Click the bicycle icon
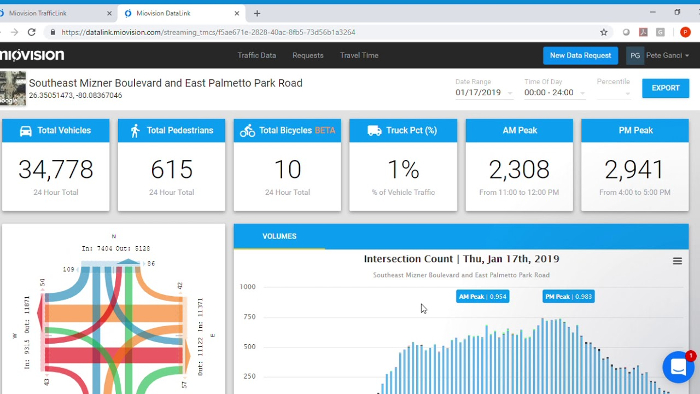 pyautogui.click(x=247, y=131)
